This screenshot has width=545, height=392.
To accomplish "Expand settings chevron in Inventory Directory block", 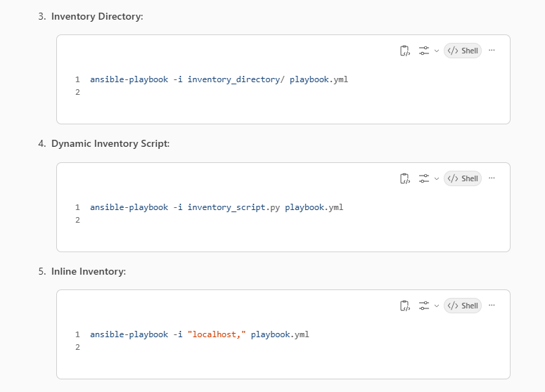I will point(437,51).
